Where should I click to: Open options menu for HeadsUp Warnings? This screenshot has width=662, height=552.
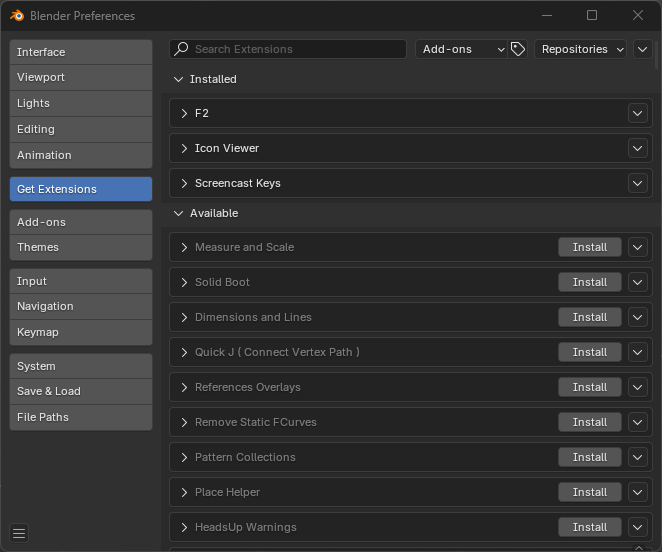click(638, 527)
